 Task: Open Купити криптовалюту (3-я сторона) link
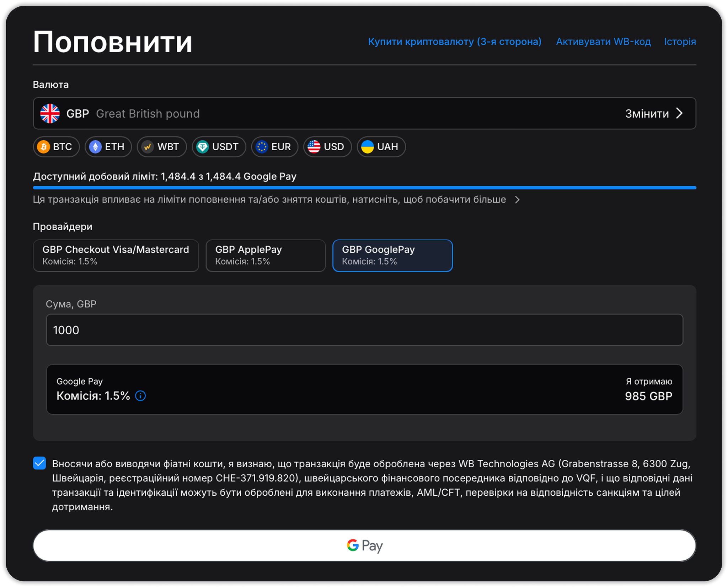[x=455, y=42]
